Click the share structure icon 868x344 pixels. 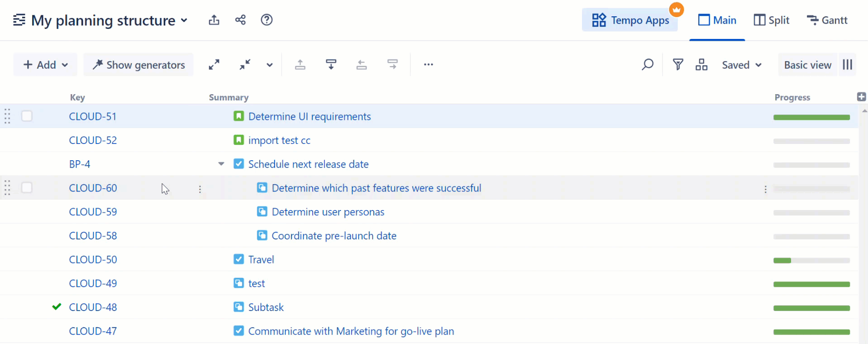click(x=240, y=20)
